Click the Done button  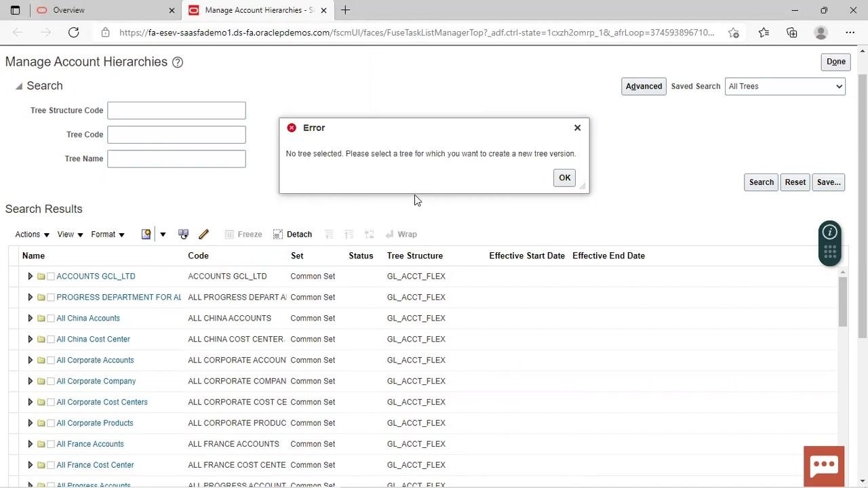(x=835, y=62)
